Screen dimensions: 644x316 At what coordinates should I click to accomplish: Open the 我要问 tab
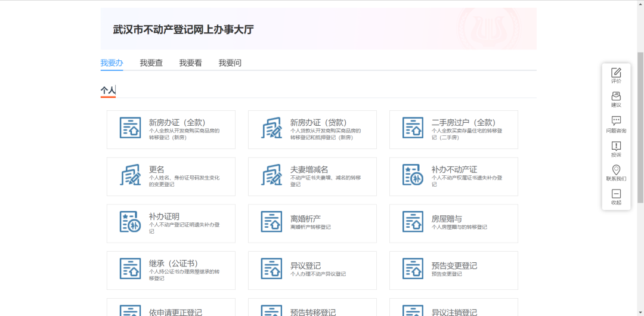click(230, 63)
